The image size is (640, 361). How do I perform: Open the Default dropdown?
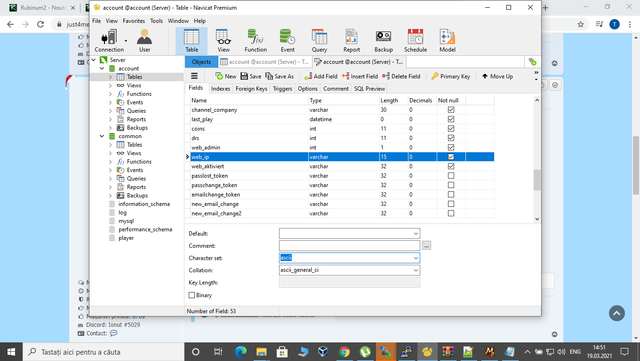(x=416, y=234)
